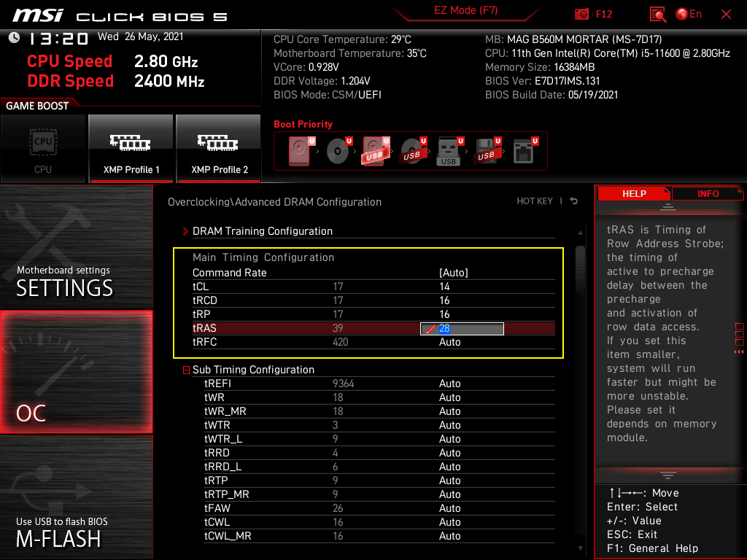Select the network boot device icon
The image size is (747, 560).
tap(525, 151)
